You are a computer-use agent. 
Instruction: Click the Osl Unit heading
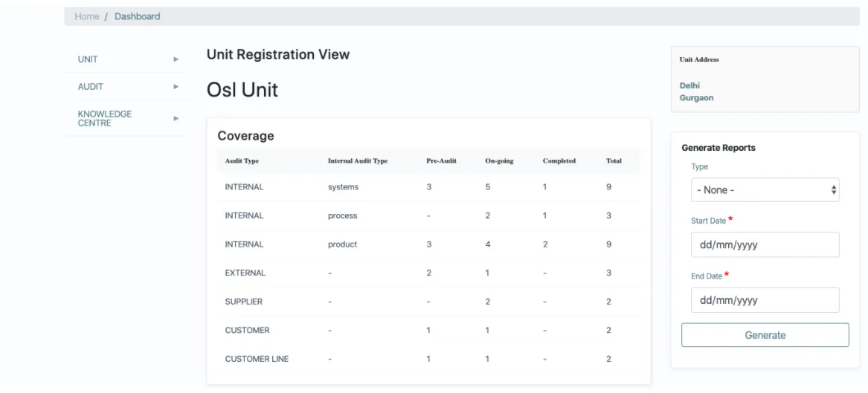[242, 90]
